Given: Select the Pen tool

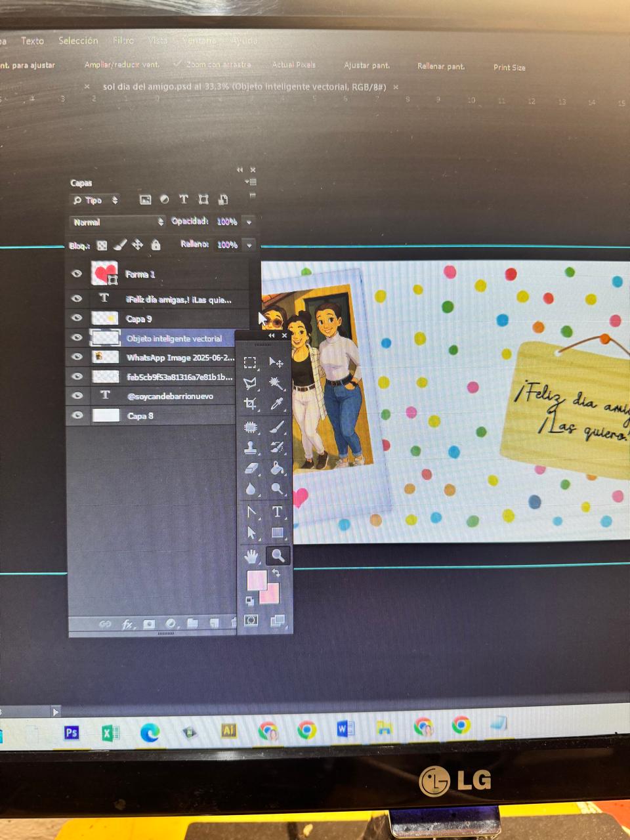Looking at the screenshot, I should 251,512.
